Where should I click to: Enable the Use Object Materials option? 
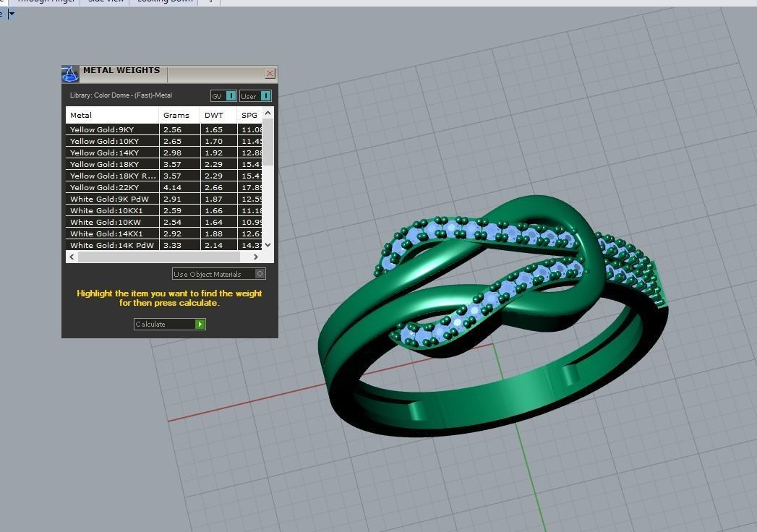(x=218, y=274)
